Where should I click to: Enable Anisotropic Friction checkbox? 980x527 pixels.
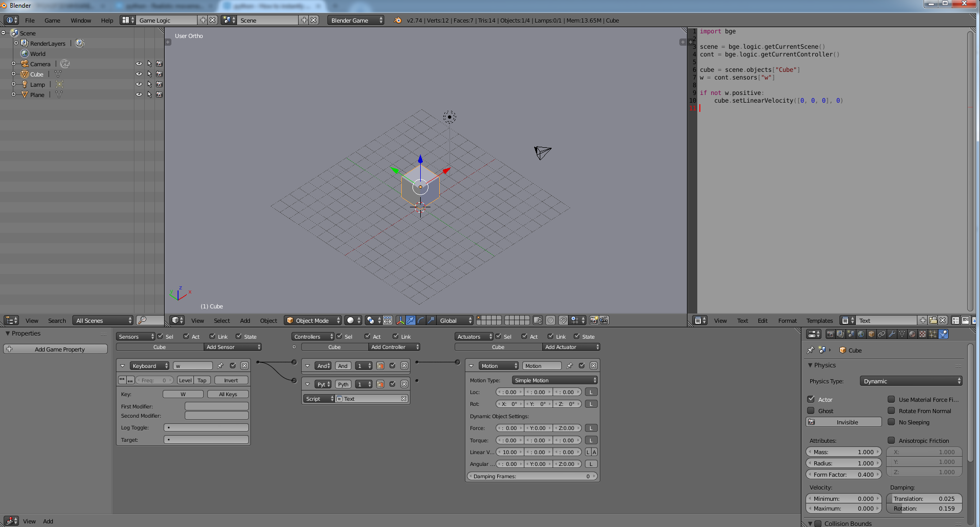pos(891,440)
